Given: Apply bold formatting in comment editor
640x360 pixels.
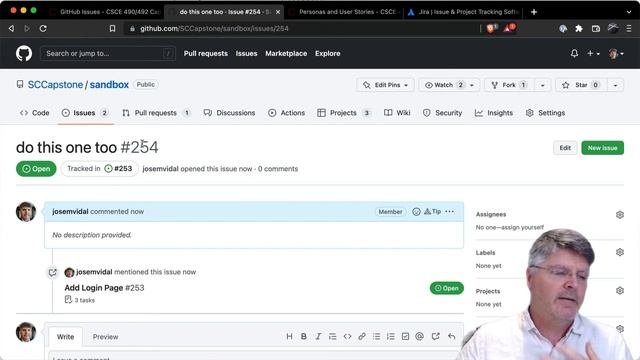Looking at the screenshot, I should [304, 336].
